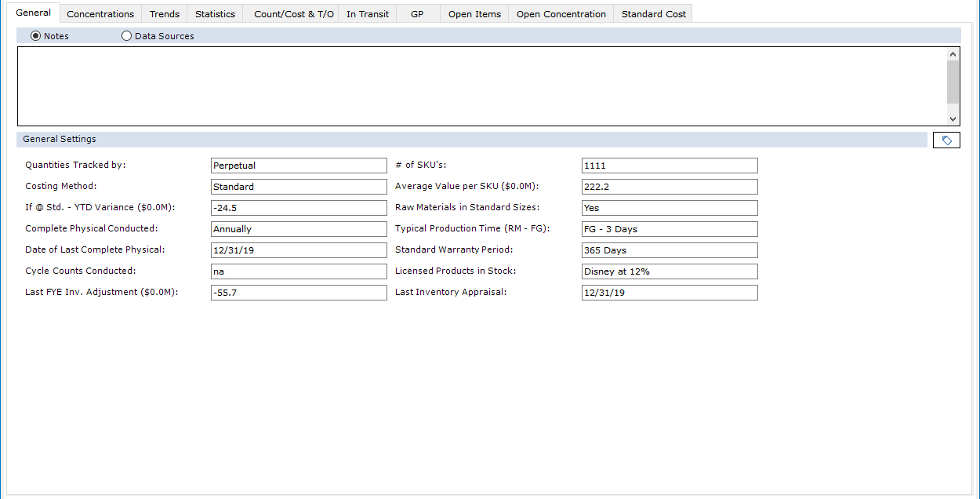
Task: Switch to the Data Sources radio option
Action: click(x=126, y=35)
